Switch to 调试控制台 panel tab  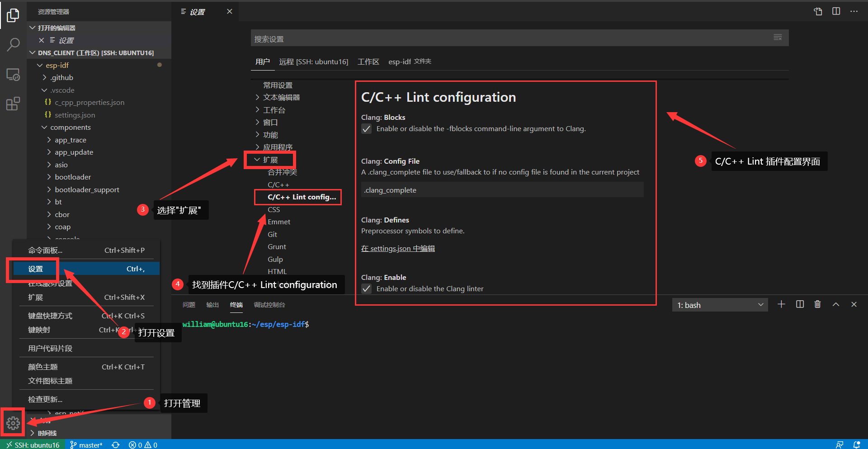[x=269, y=305]
